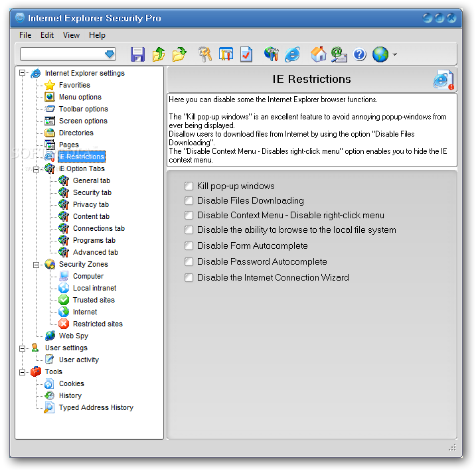Enable Kill pop-up windows checkbox
The height and width of the screenshot is (471, 476).
coord(189,186)
